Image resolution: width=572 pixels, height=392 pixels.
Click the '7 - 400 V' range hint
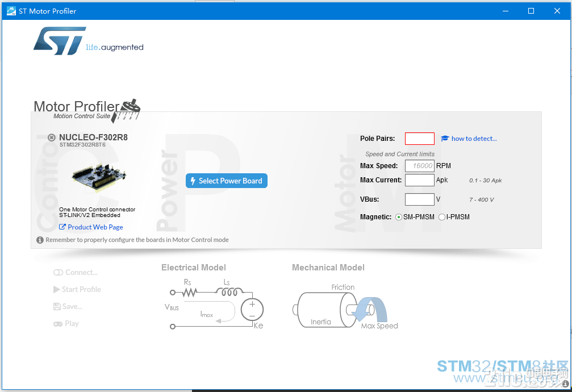[482, 199]
